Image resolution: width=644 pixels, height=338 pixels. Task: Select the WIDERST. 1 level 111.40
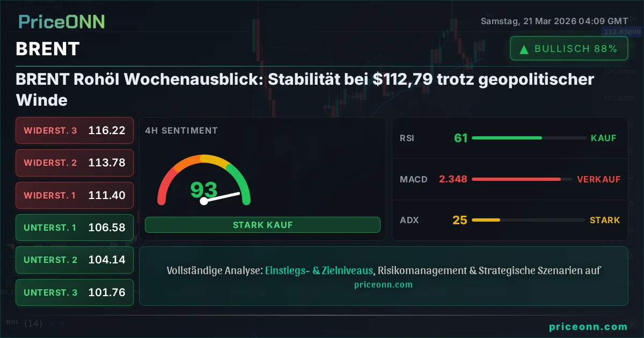tap(75, 195)
